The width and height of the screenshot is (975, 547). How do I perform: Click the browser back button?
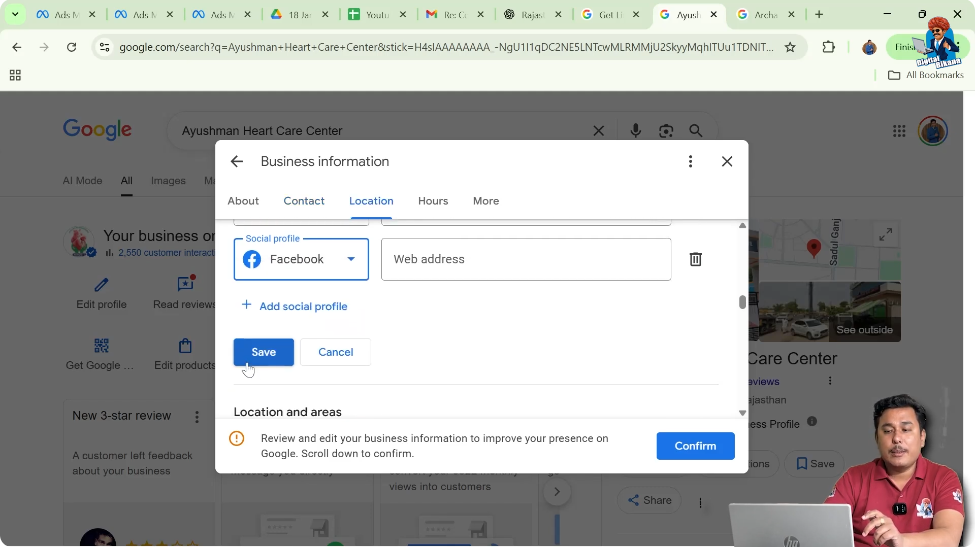click(17, 47)
